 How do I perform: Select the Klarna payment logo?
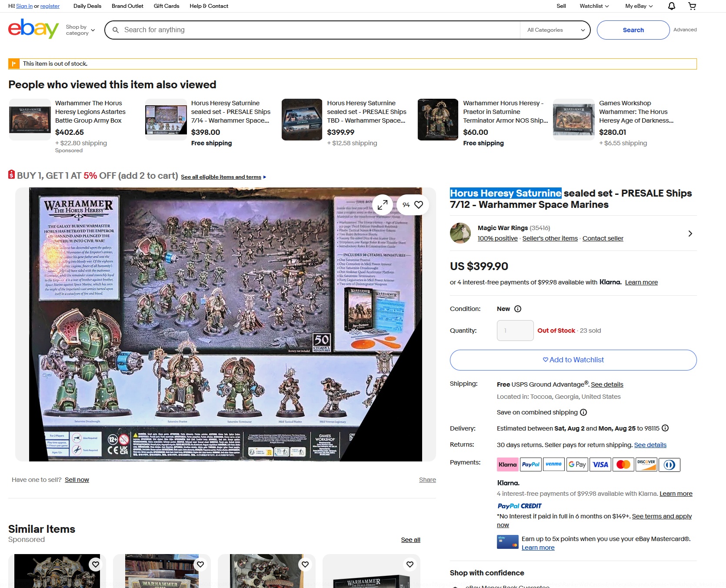click(508, 464)
